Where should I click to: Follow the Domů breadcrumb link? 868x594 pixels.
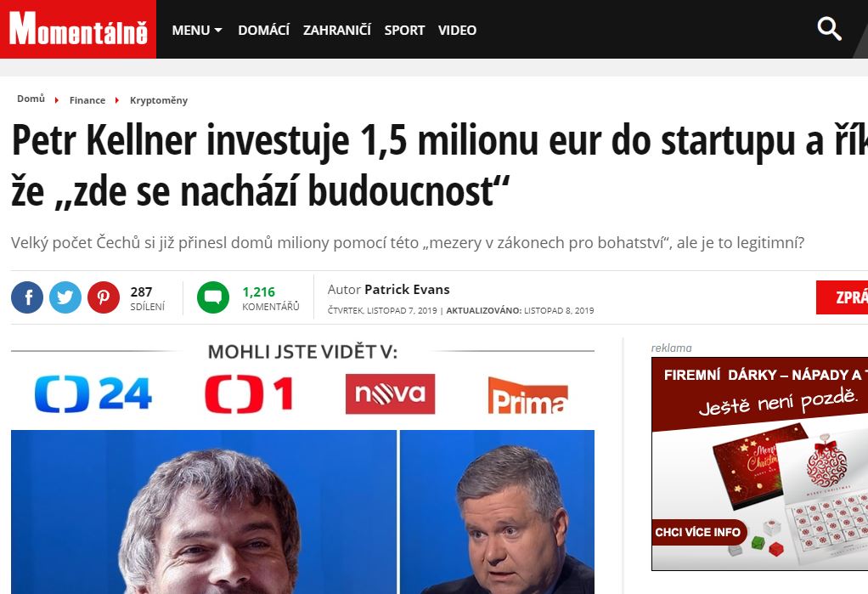[x=31, y=99]
